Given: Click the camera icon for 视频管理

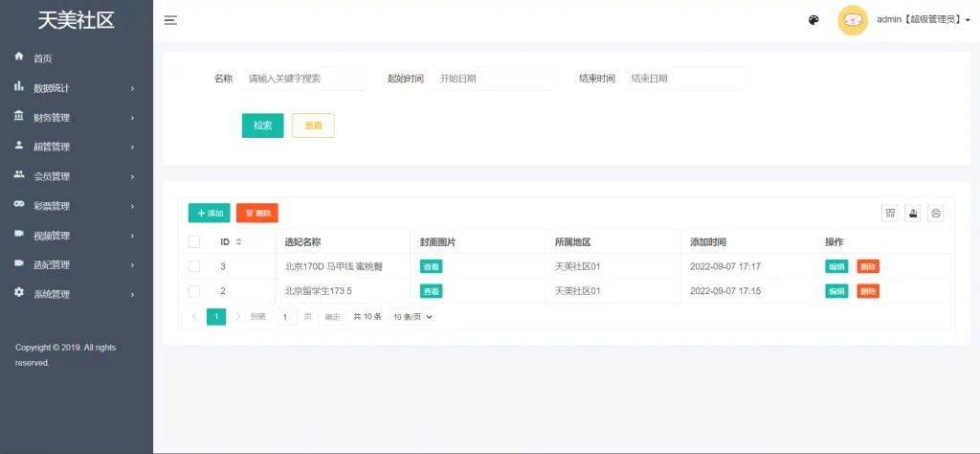Looking at the screenshot, I should coord(19,234).
